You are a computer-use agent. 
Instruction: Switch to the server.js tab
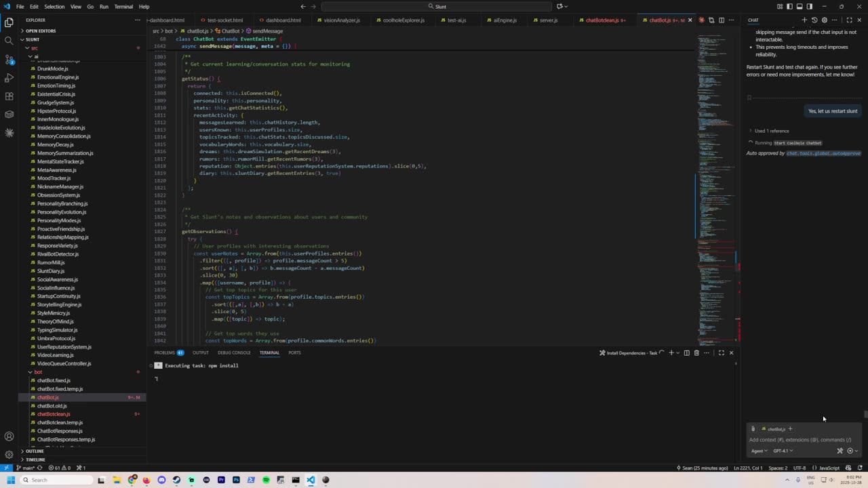(548, 20)
